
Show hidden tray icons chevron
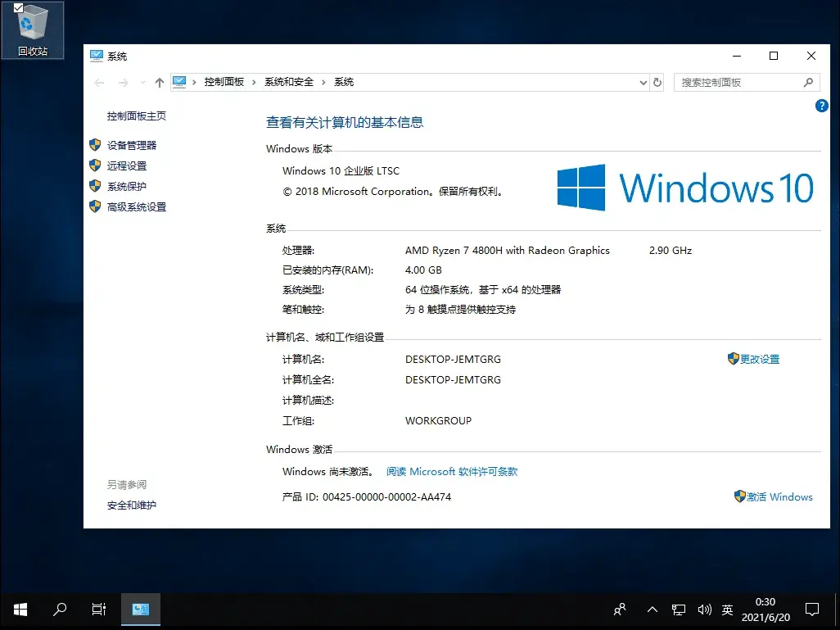point(652,610)
